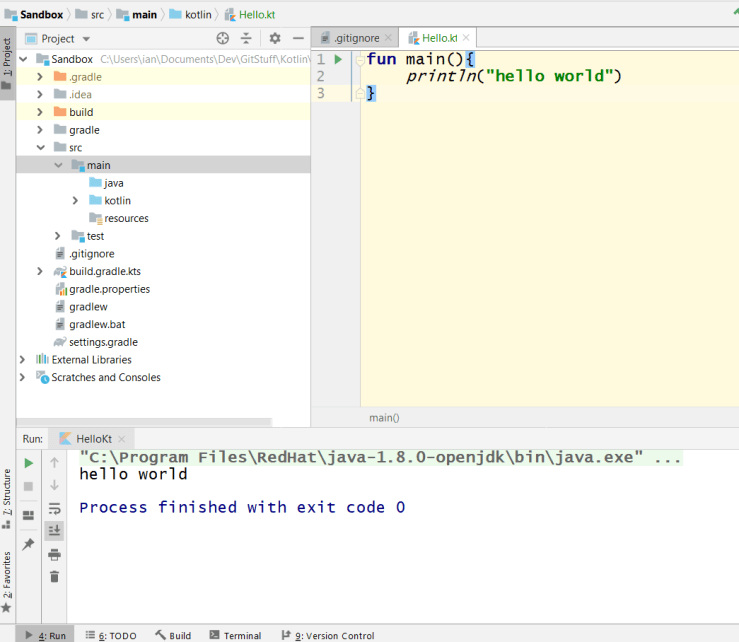Expand External Libraries
The height and width of the screenshot is (642, 739).
tap(22, 360)
